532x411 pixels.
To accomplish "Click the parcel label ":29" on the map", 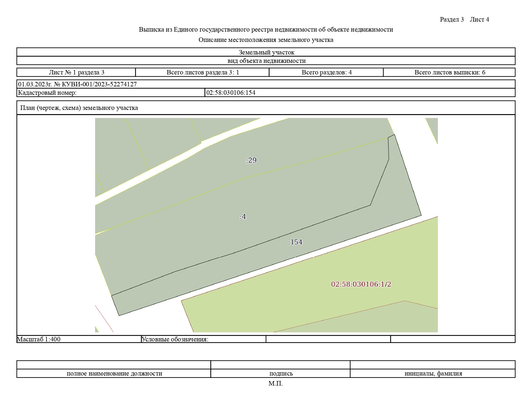I will [251, 160].
